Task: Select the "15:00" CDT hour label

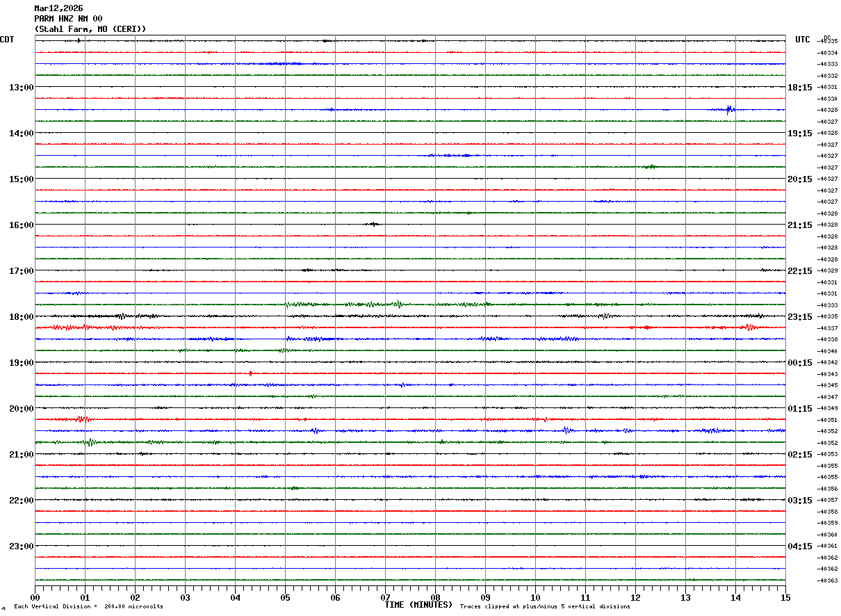Action: 21,179
